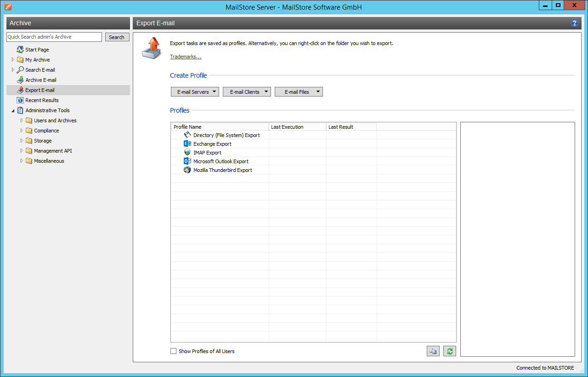
Task: Select the Storage tree item label
Action: [43, 141]
